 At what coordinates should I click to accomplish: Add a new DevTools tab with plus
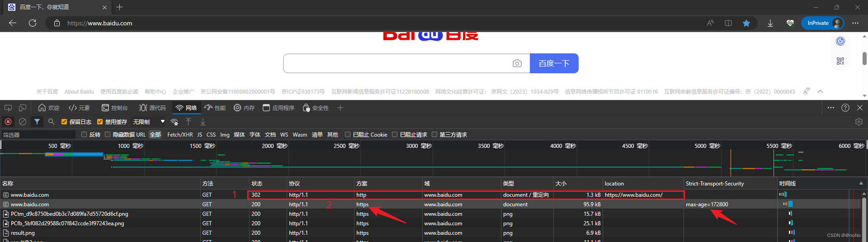click(340, 108)
